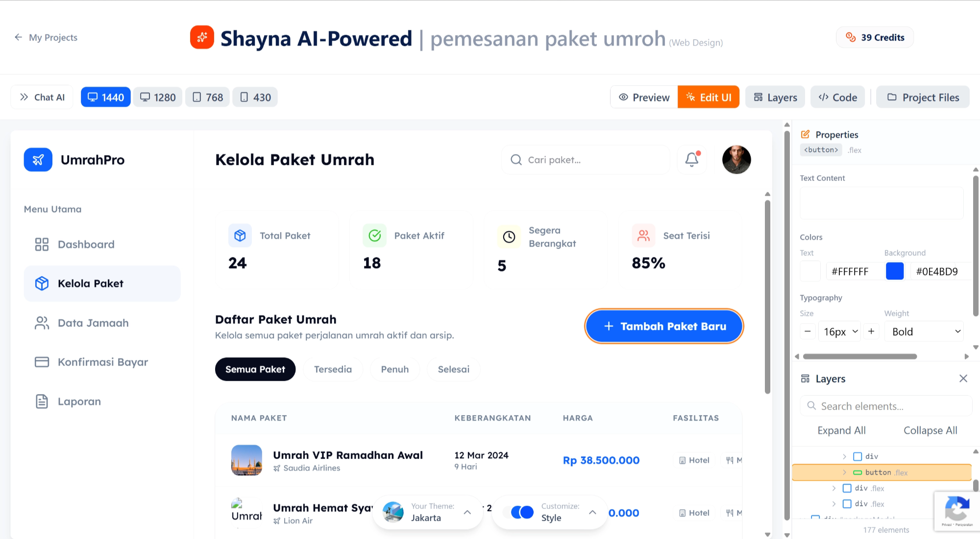Switch to the 768 tablet viewport
The height and width of the screenshot is (539, 980).
tap(207, 97)
